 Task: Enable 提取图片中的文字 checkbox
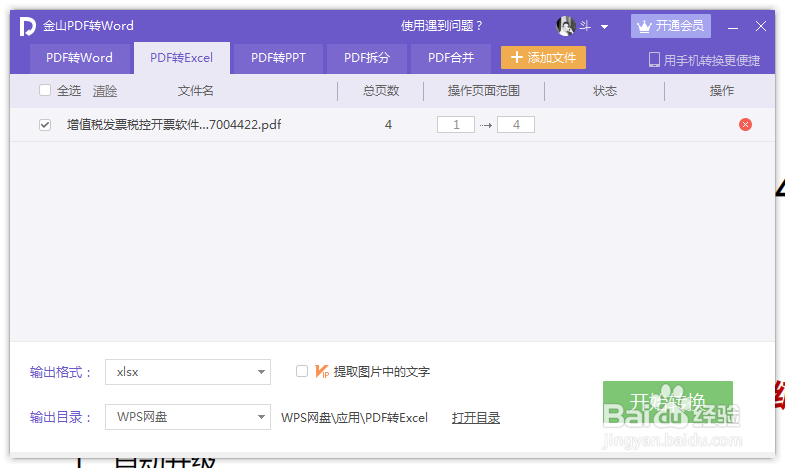point(302,371)
